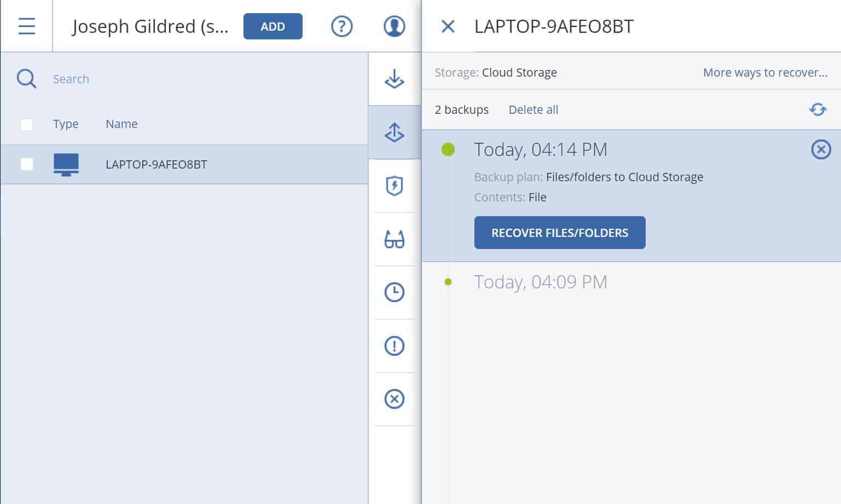Click the Delete all link
Viewport: 841px width, 504px height.
click(533, 109)
